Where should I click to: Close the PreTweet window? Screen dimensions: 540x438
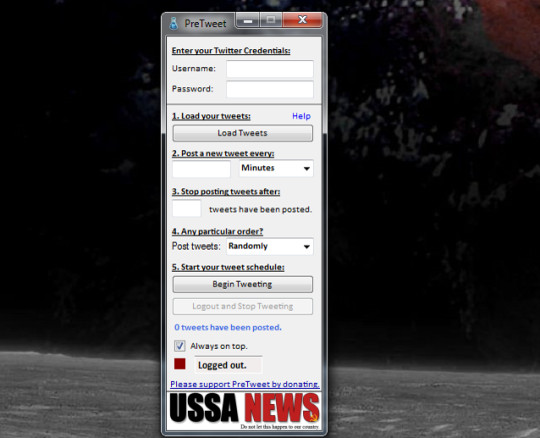click(302, 20)
